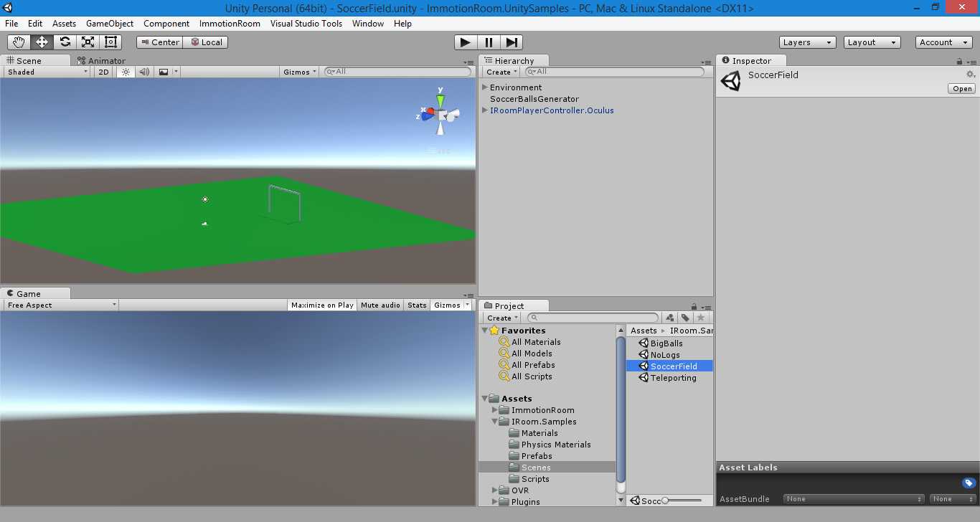Image resolution: width=980 pixels, height=522 pixels.
Task: Select SoccerBallsGenerator in Hierarchy
Action: [534, 99]
